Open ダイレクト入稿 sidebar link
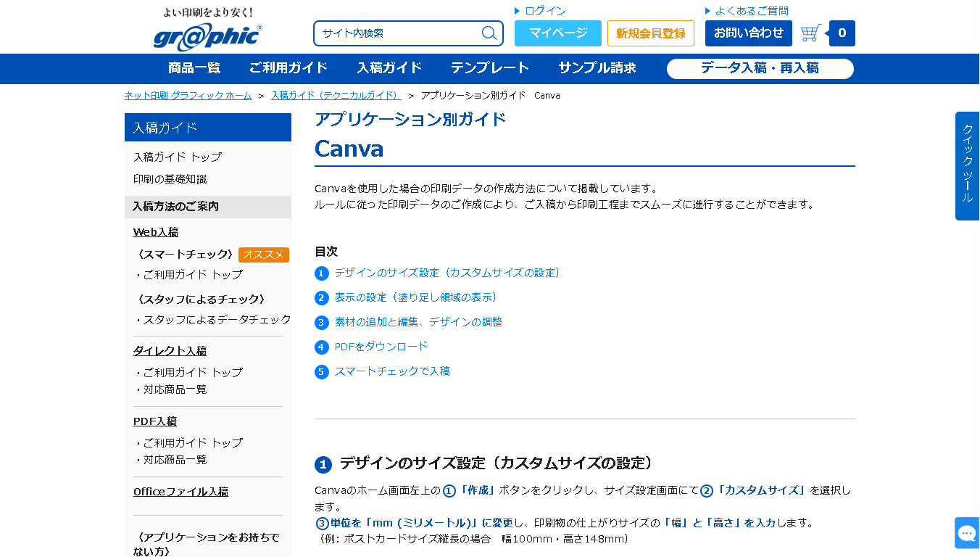 (x=170, y=351)
